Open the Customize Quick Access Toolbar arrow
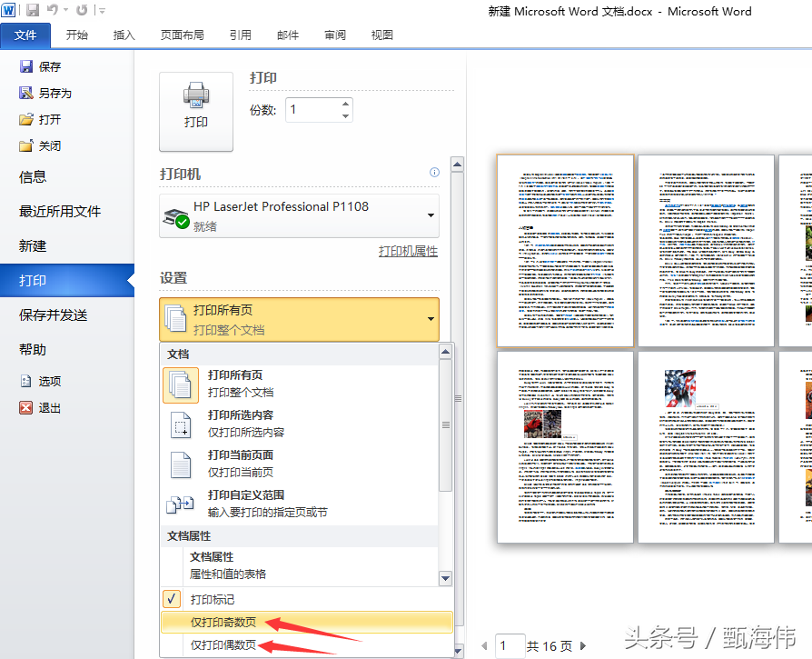This screenshot has height=659, width=812. click(x=102, y=10)
